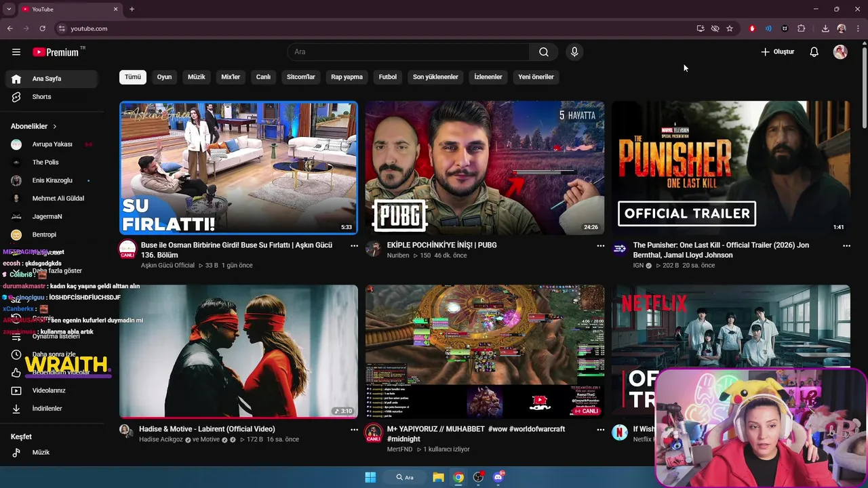Select the Tümü filter chip
The height and width of the screenshot is (488, 868).
[133, 77]
